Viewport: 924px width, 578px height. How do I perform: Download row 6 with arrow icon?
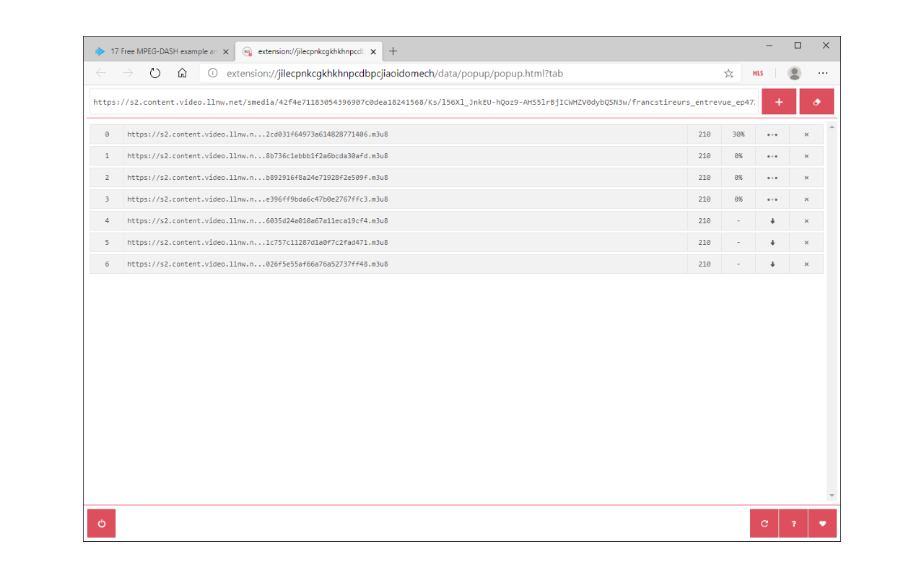click(x=772, y=264)
